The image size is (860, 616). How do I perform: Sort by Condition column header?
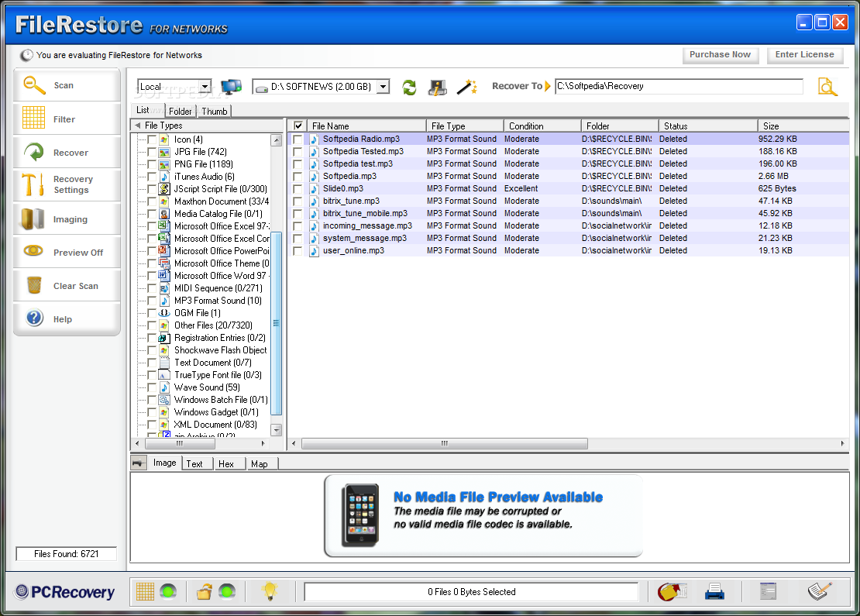542,126
